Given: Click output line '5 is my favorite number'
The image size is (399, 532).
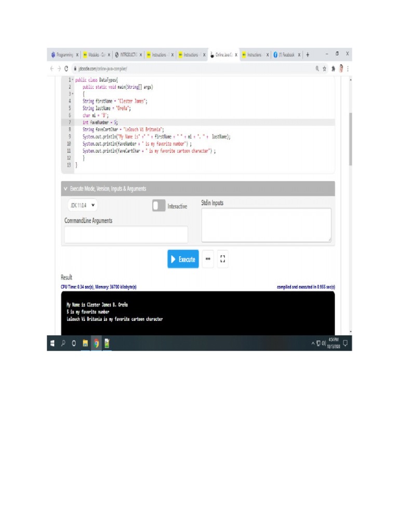Looking at the screenshot, I should click(88, 312).
